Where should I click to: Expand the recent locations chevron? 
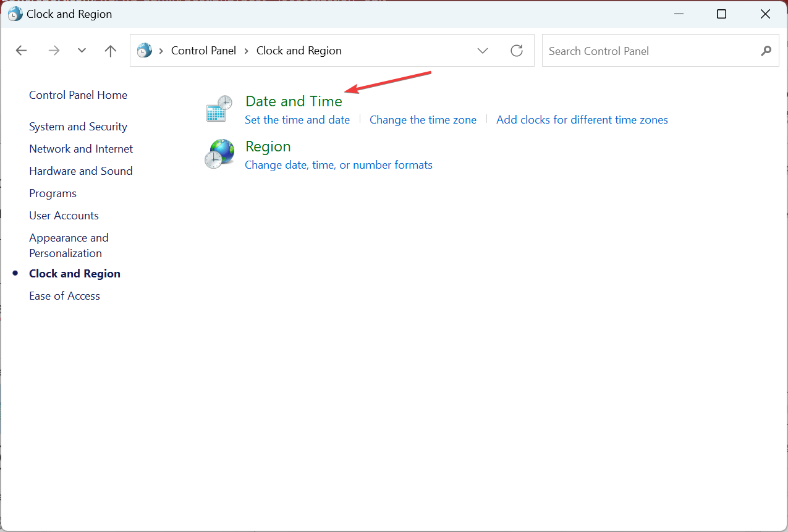pos(82,50)
